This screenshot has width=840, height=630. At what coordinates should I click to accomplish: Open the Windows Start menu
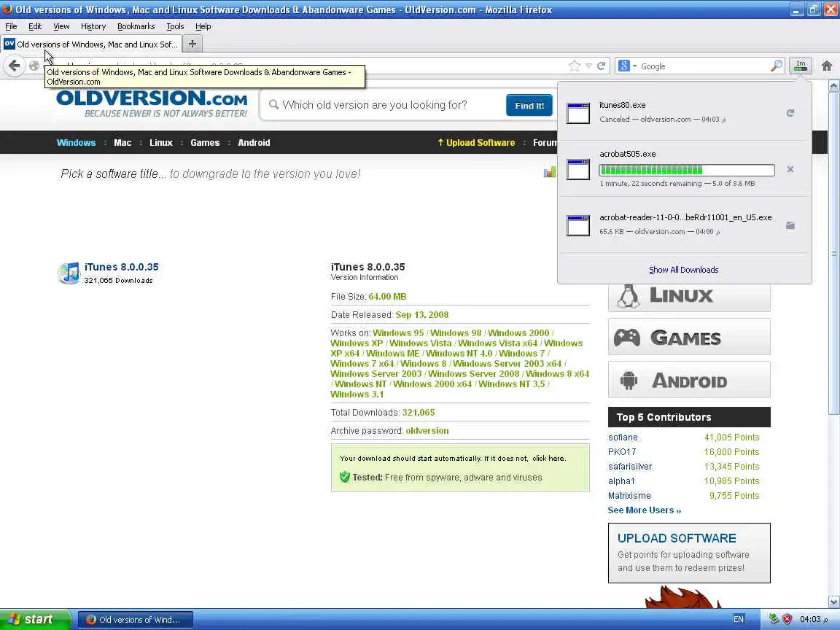(35, 619)
